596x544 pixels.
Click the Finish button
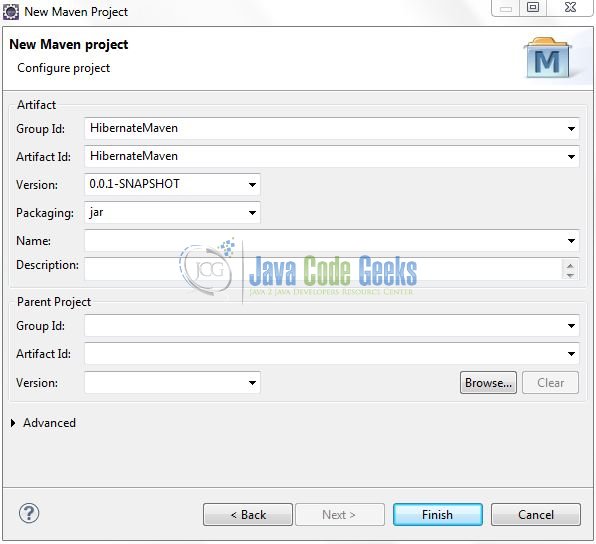[437, 515]
